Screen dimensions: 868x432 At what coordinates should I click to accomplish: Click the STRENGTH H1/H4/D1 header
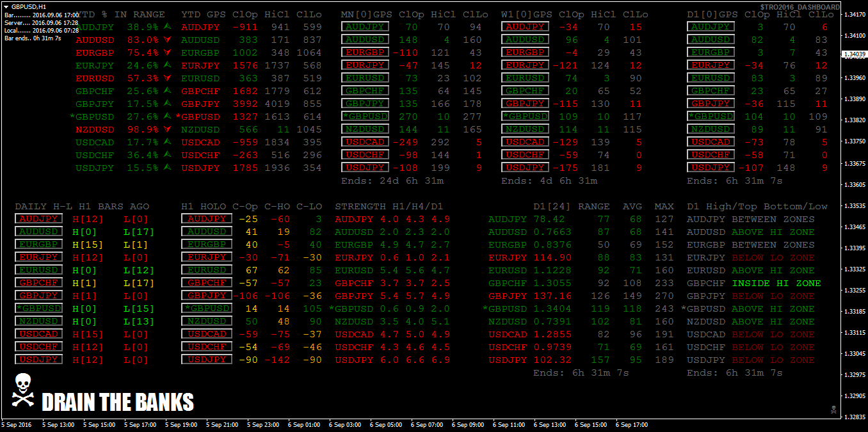tap(389, 206)
